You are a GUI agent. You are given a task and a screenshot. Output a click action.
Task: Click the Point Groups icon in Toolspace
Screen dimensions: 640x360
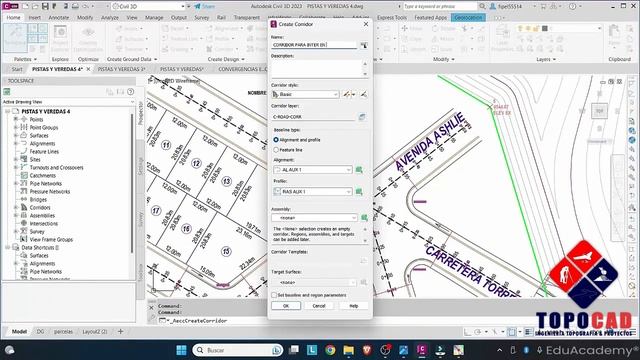click(24, 127)
